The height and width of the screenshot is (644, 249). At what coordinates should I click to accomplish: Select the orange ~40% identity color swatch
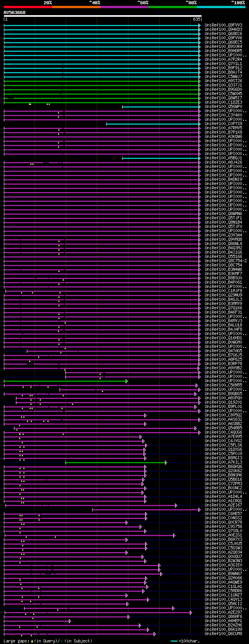coord(76,7)
